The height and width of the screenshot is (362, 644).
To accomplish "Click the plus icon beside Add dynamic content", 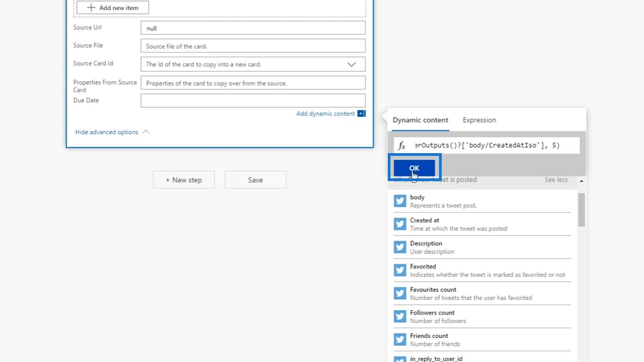I will click(361, 113).
